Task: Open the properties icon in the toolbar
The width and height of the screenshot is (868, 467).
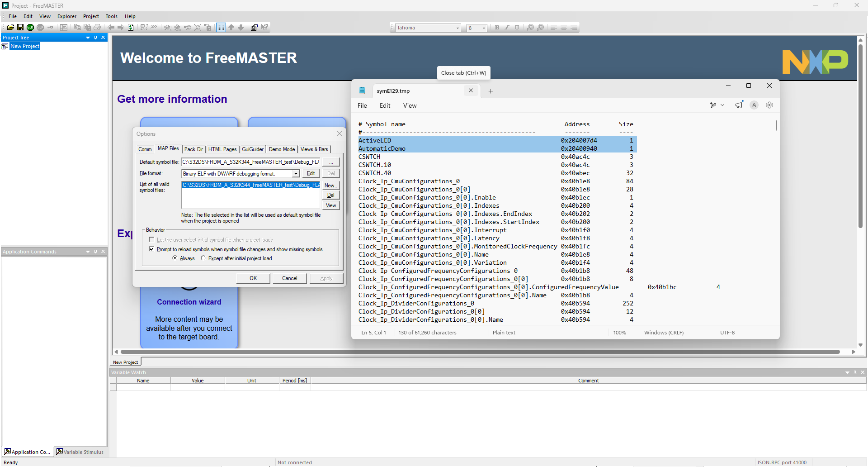Action: 255,28
